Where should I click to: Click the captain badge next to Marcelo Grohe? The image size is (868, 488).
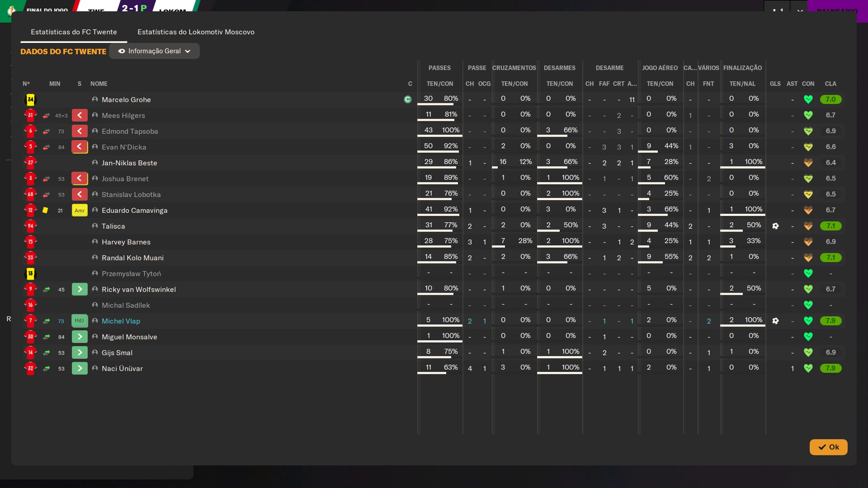point(408,99)
